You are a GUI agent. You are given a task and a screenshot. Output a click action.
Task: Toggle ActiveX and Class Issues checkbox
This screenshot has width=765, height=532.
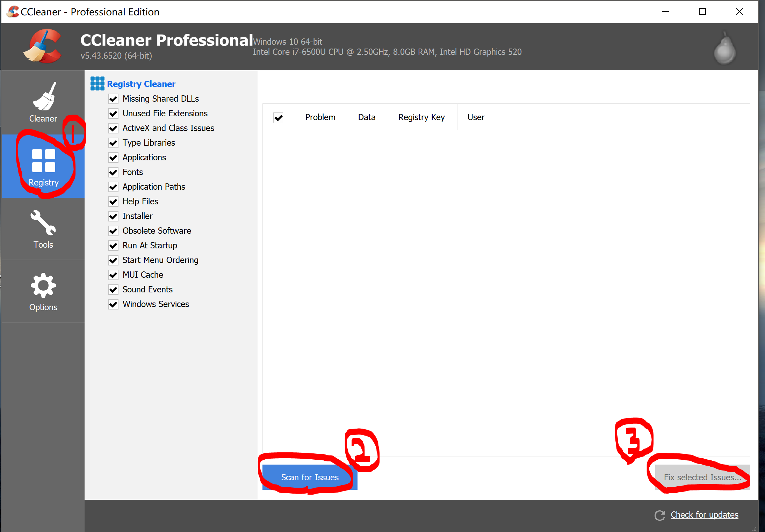[x=113, y=128]
